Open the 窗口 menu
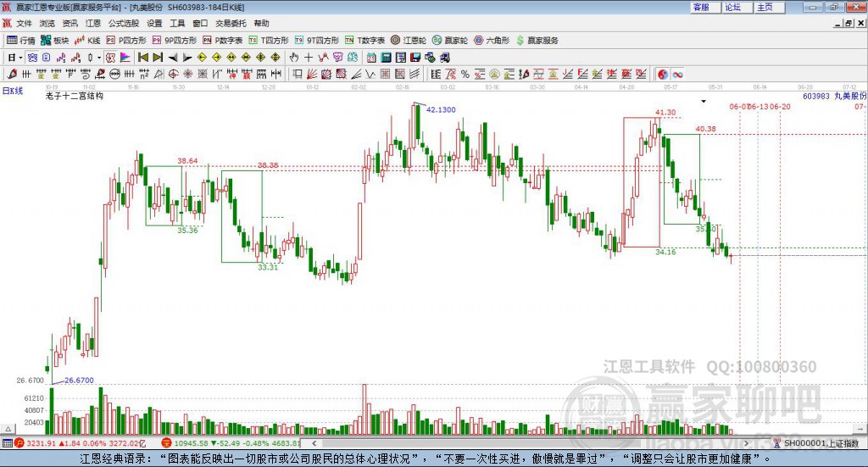Image resolution: width=868 pixels, height=467 pixels. [x=200, y=23]
